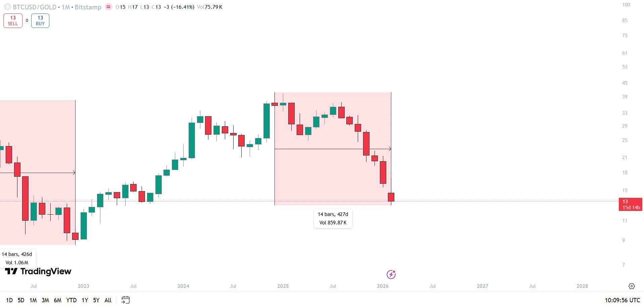This screenshot has height=308, width=644.
Task: Show the 5Y time range
Action: point(96,300)
